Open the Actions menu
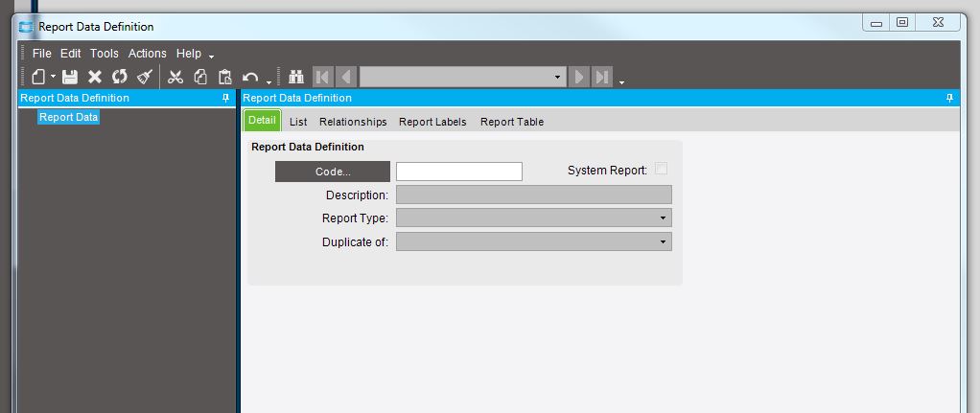The height and width of the screenshot is (413, 980). [x=148, y=54]
